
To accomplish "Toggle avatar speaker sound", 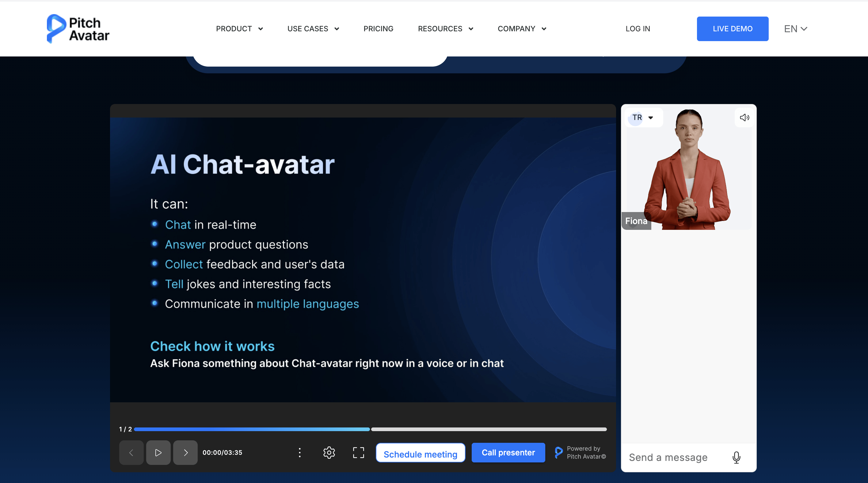I will click(x=744, y=118).
